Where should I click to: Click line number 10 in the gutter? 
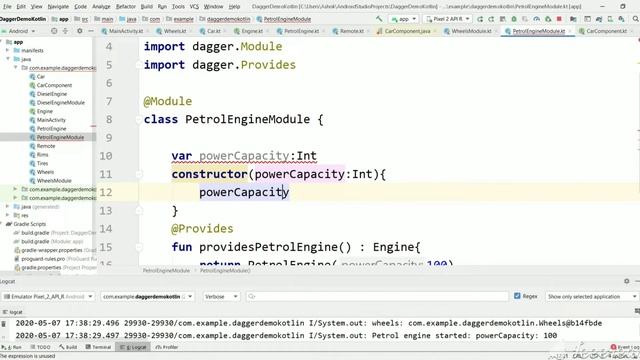click(106, 156)
